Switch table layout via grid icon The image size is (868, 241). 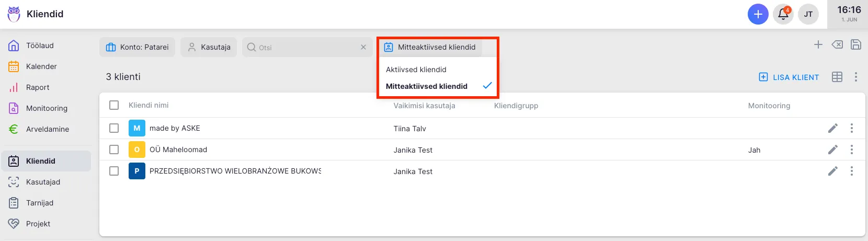click(837, 77)
